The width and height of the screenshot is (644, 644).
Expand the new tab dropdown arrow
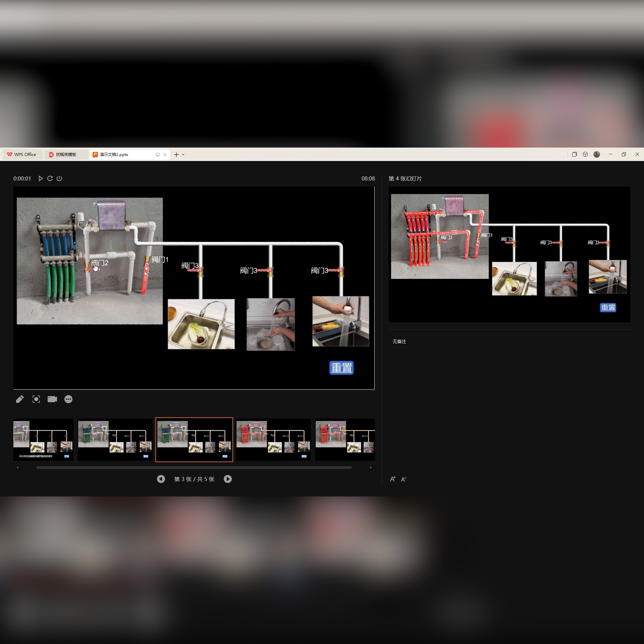[183, 155]
